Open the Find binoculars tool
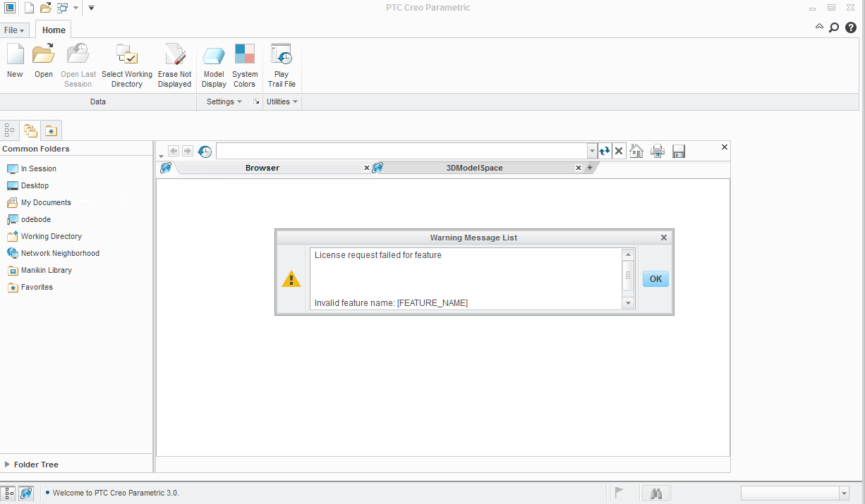Screen dimensions: 865x504 pyautogui.click(x=655, y=493)
